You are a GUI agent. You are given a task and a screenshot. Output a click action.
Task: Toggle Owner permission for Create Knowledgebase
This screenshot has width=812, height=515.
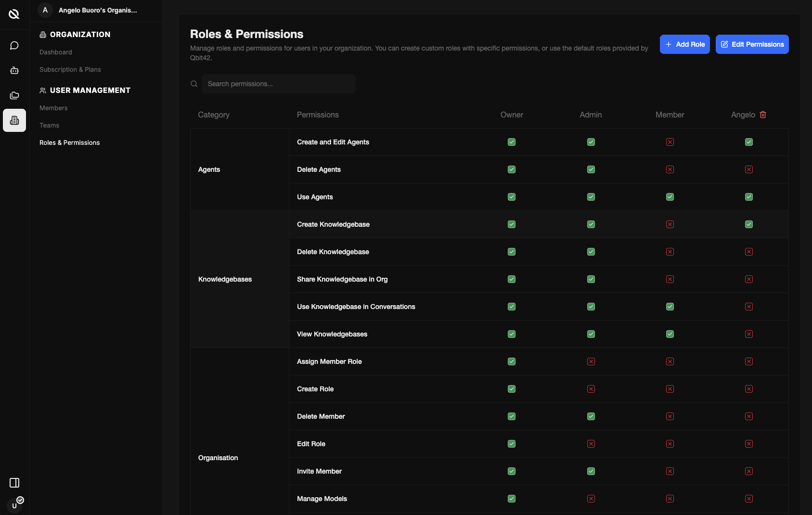512,224
